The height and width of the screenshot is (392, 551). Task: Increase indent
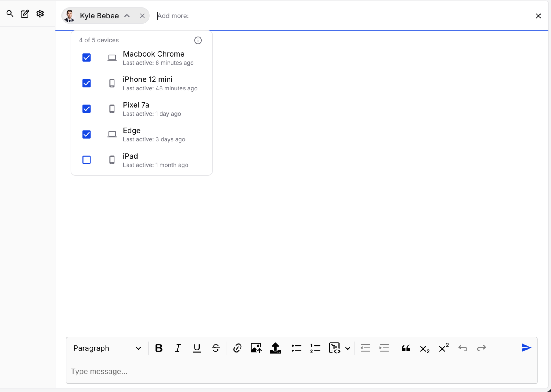click(x=384, y=348)
